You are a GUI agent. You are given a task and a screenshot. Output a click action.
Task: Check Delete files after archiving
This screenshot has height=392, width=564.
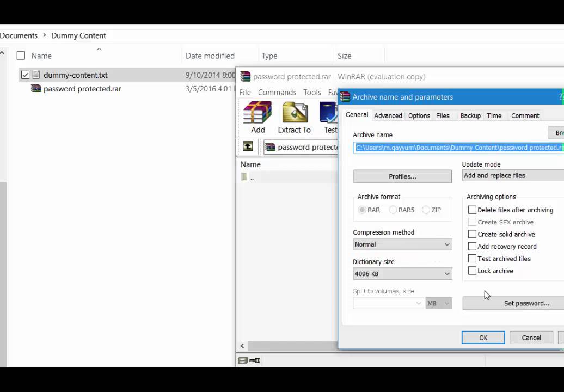pyautogui.click(x=473, y=210)
